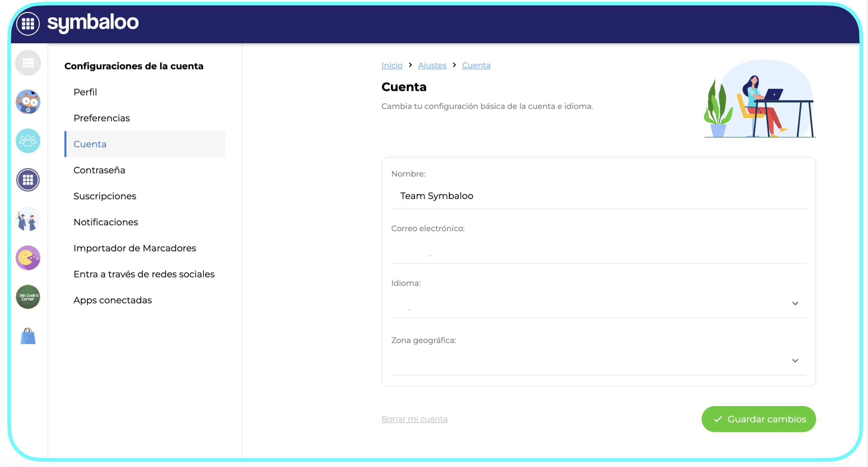Expand the Zona geográfica dropdown
This screenshot has height=467, width=868.
click(598, 361)
